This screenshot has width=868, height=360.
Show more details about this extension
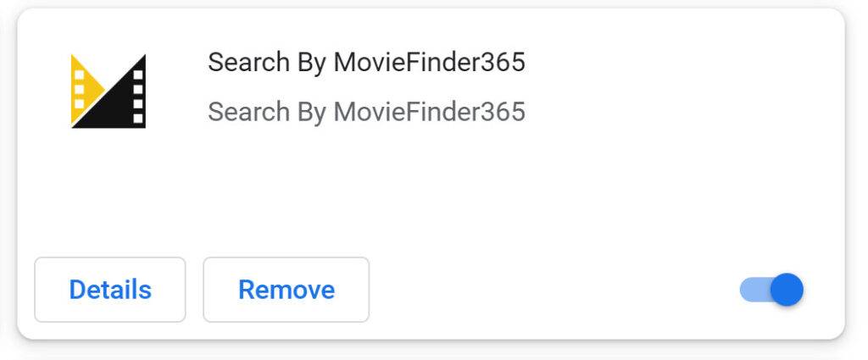point(110,290)
